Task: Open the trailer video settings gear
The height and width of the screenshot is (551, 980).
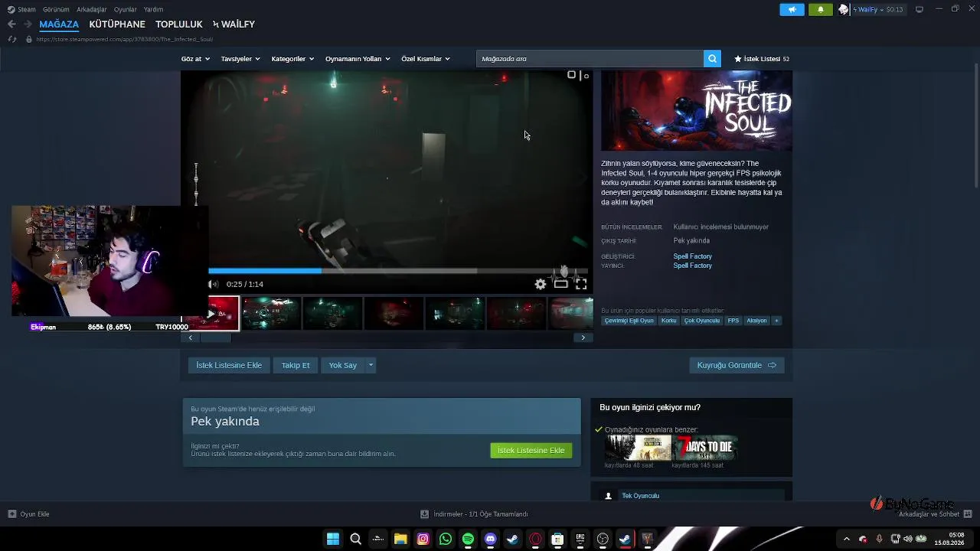Action: (x=541, y=284)
